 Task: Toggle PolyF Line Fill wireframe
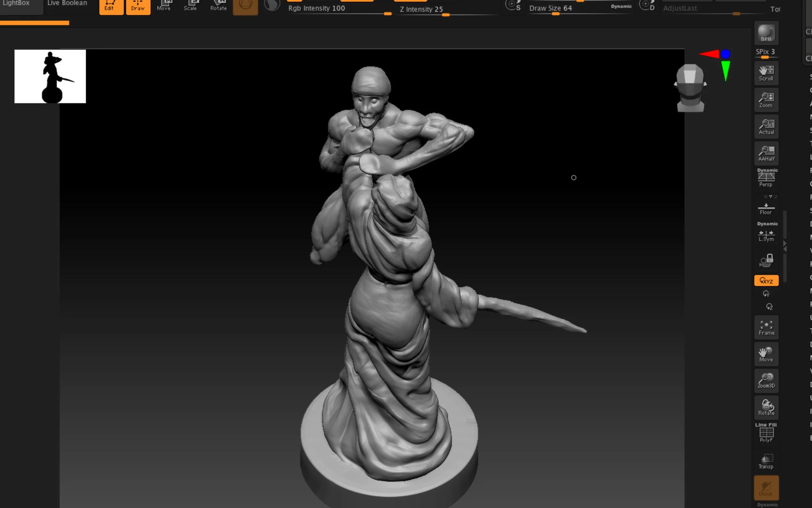(766, 434)
